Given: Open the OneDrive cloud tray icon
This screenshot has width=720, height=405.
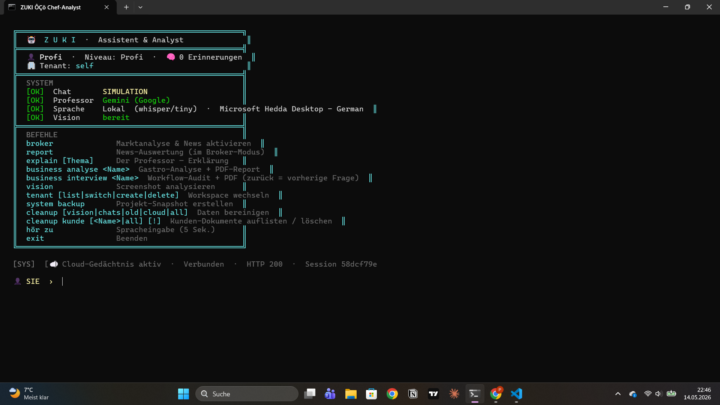Looking at the screenshot, I should coord(633,394).
